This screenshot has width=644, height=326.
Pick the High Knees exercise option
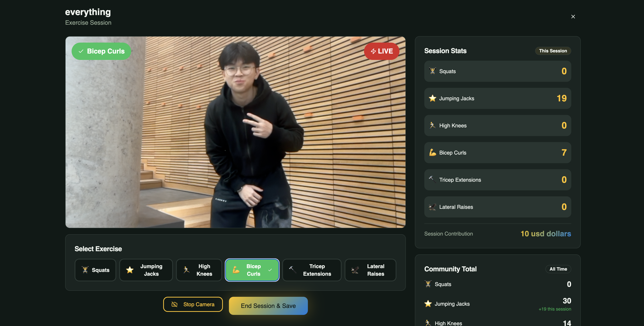tap(199, 270)
